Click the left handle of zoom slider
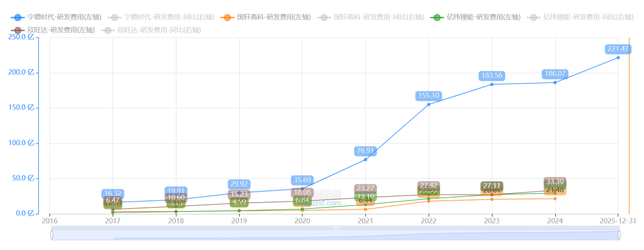Screen dimensions: 644x250 coord(52,235)
